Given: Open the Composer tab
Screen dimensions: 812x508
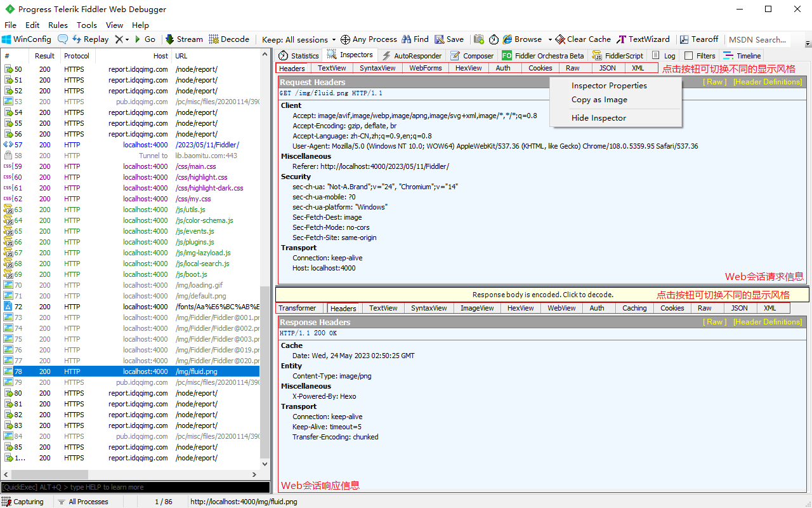Looking at the screenshot, I should tap(472, 56).
